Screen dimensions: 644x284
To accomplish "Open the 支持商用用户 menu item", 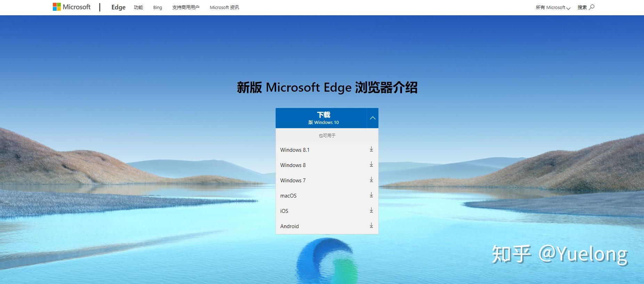I will click(x=186, y=7).
